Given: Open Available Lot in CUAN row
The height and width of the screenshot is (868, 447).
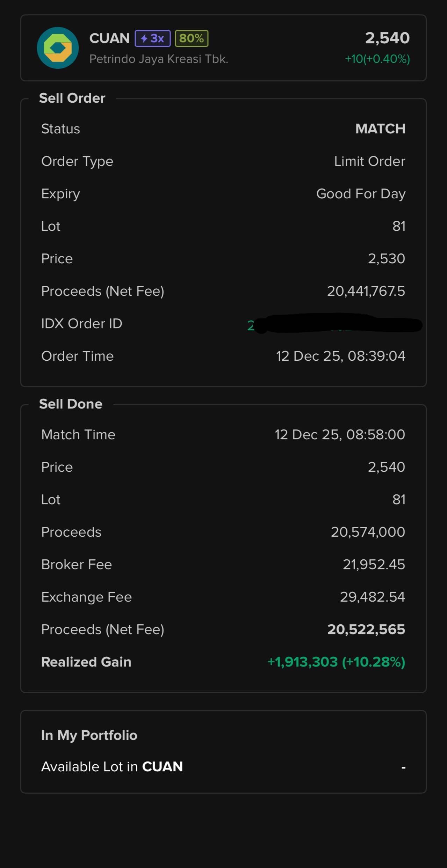Looking at the screenshot, I should 223,767.
